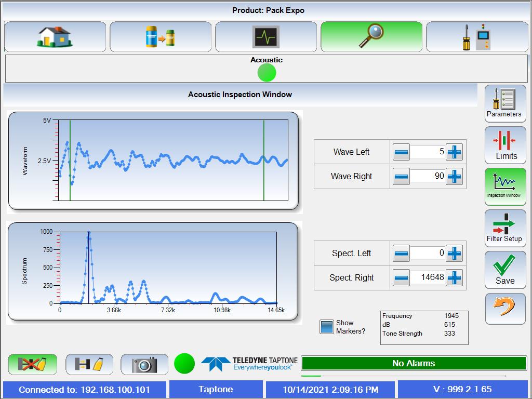This screenshot has height=399, width=532.
Task: Open the Home screen tab
Action: tap(55, 37)
